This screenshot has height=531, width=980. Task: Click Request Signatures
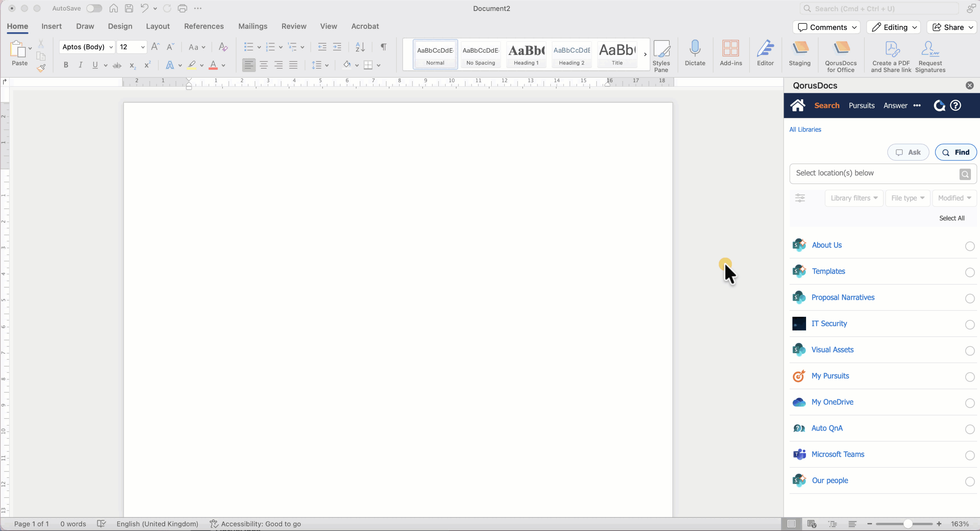click(930, 56)
